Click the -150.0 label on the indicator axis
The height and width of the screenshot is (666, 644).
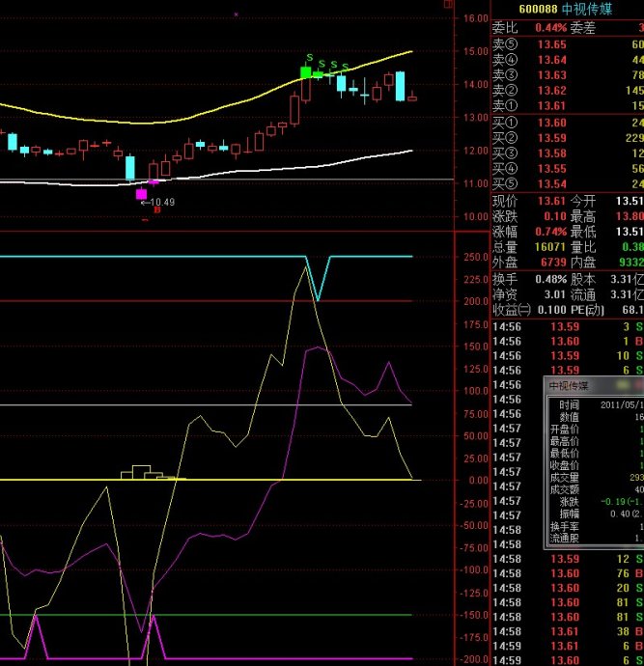pyautogui.click(x=474, y=615)
